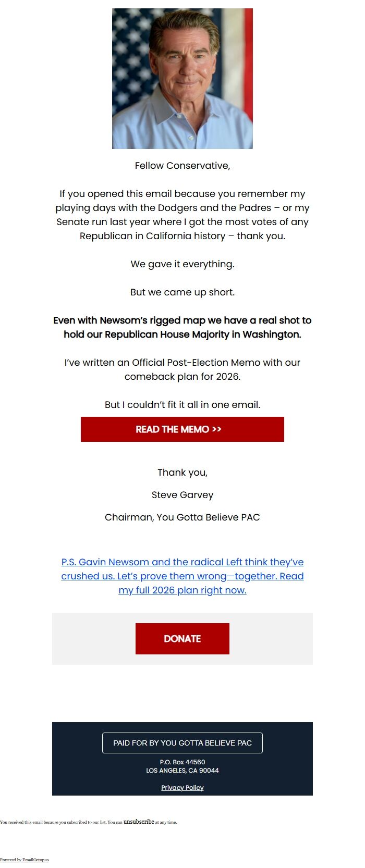The image size is (365, 868).
Task: Click the red memo call-to-action banner
Action: coord(182,429)
